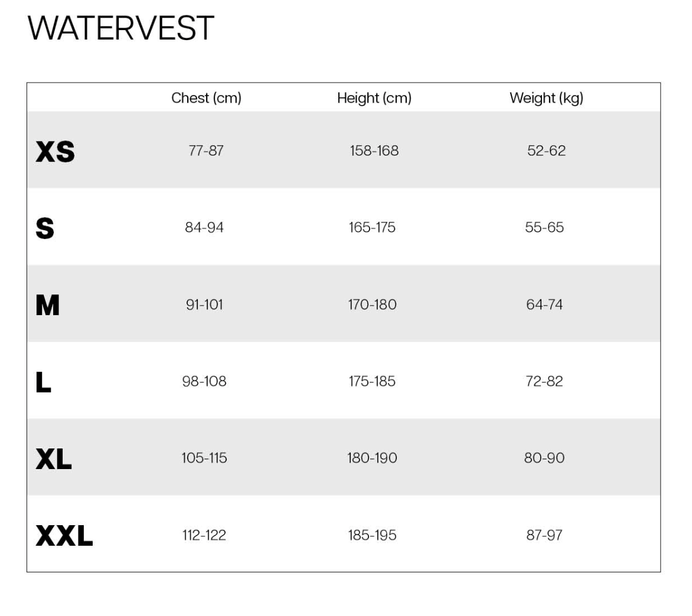
Task: Click the XL height value 180-190
Action: pos(372,458)
